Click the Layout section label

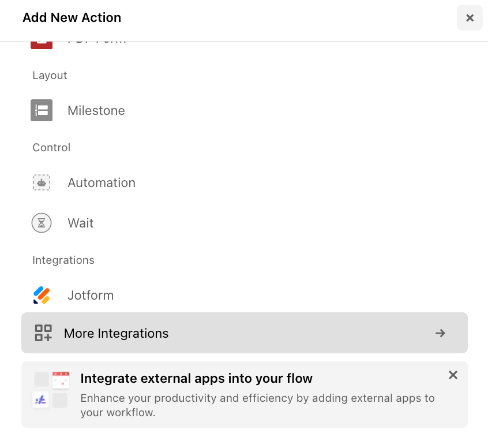click(x=50, y=75)
